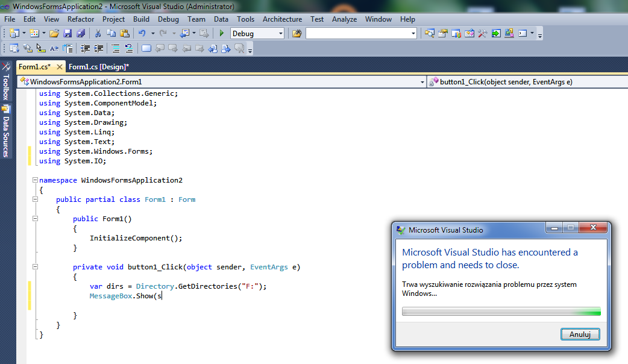This screenshot has height=364, width=628.
Task: Click the Anuluj button in dialog
Action: tap(580, 334)
